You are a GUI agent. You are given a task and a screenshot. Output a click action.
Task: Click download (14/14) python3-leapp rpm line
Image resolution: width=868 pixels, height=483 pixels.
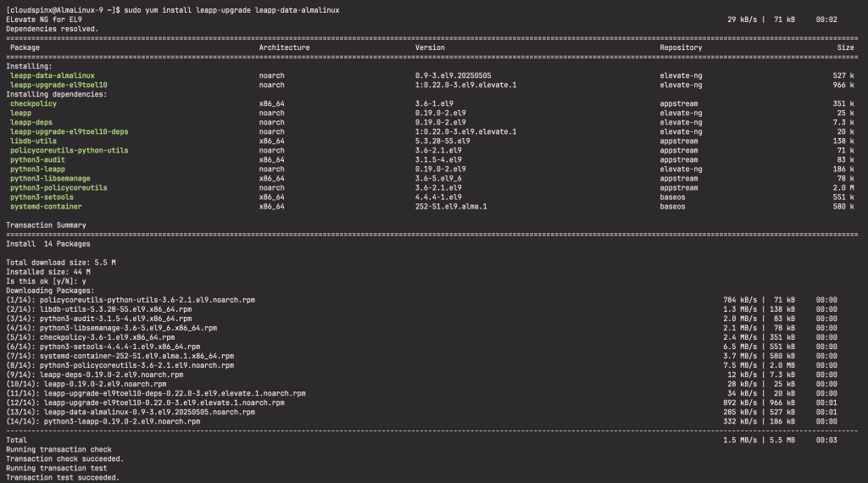[x=103, y=422]
